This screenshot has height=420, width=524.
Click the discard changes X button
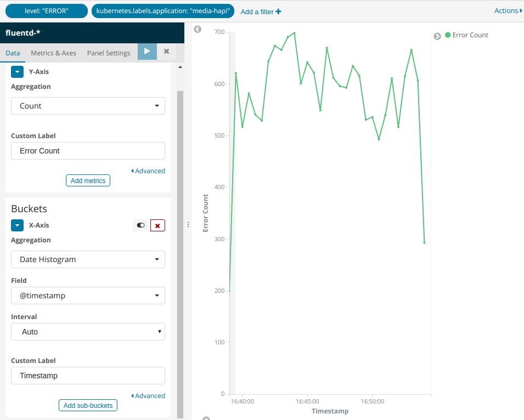click(166, 52)
